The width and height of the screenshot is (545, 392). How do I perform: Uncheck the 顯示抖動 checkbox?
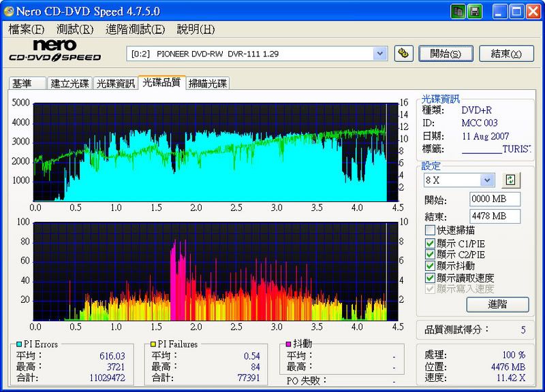tap(430, 265)
